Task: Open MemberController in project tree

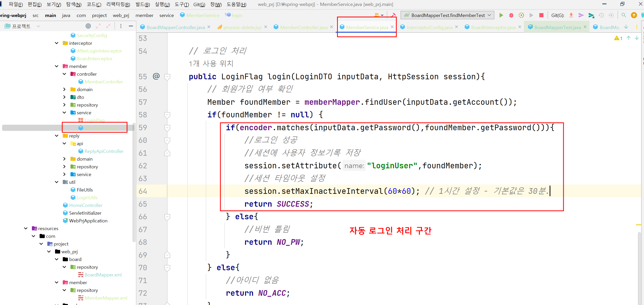Action: (x=104, y=82)
